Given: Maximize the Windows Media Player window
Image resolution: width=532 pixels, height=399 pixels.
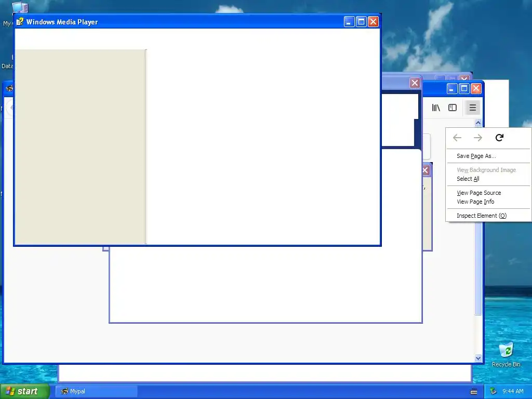Looking at the screenshot, I should click(362, 22).
